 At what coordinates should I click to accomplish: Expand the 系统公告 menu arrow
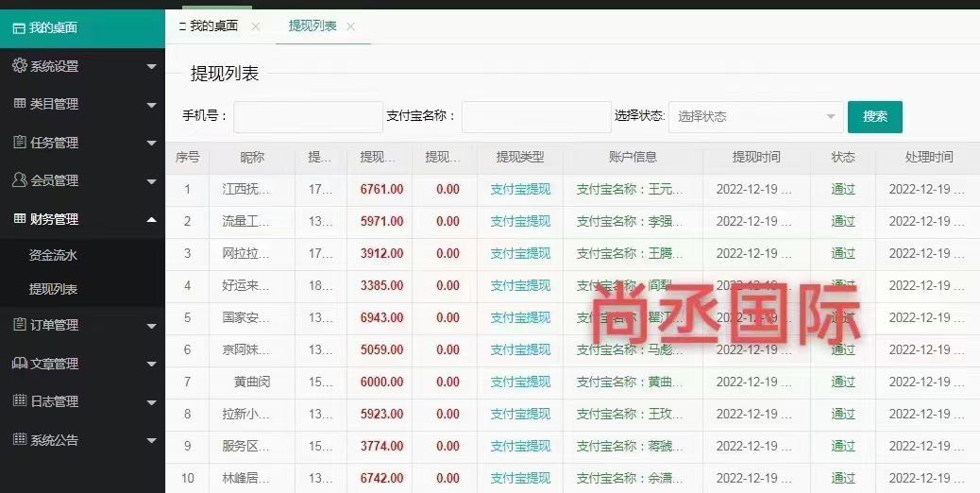[x=151, y=440]
